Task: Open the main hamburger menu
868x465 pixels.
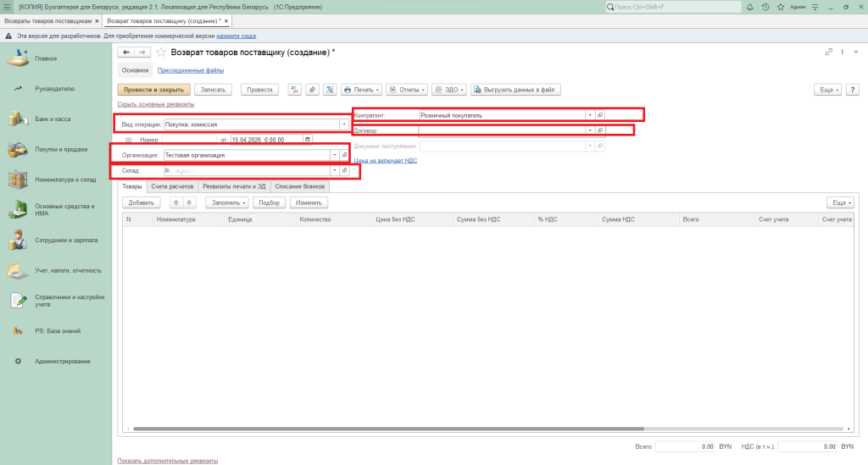Action: point(7,7)
